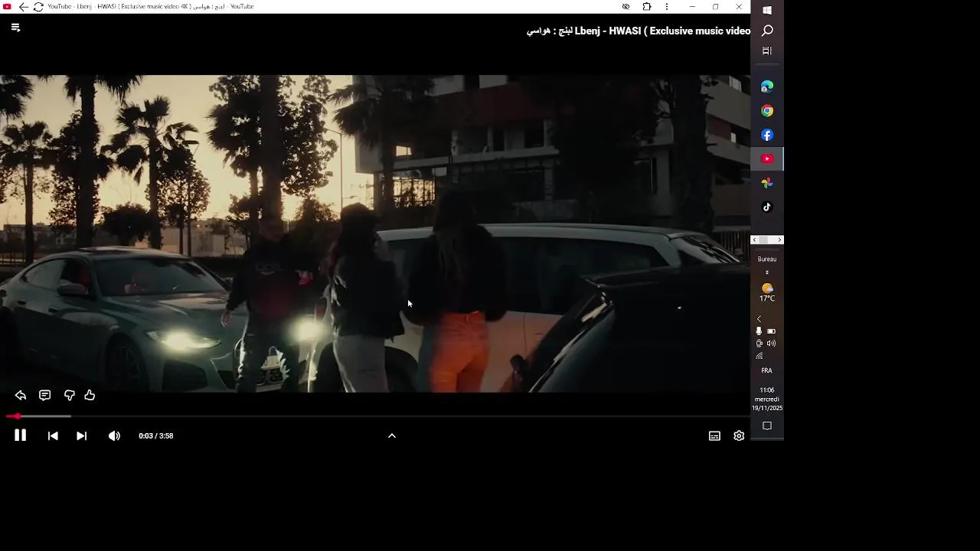
Task: Open the 17°C weather widget
Action: pyautogui.click(x=767, y=292)
